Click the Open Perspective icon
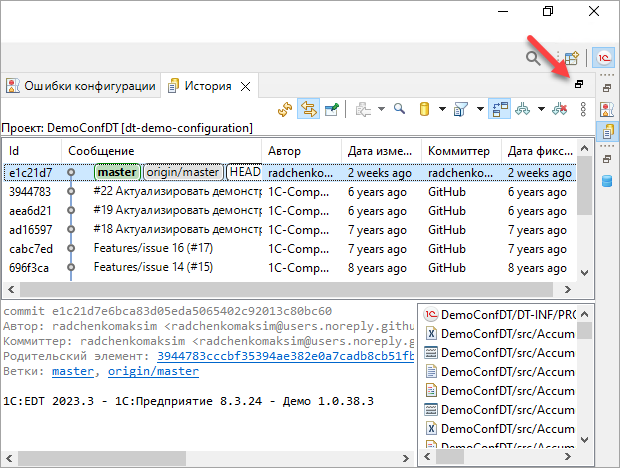 572,59
